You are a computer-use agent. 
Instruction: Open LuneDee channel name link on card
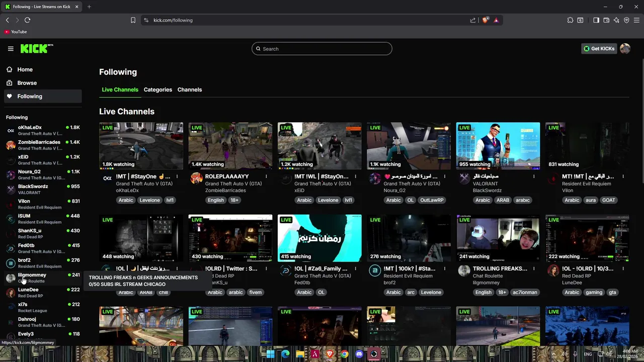click(x=572, y=283)
